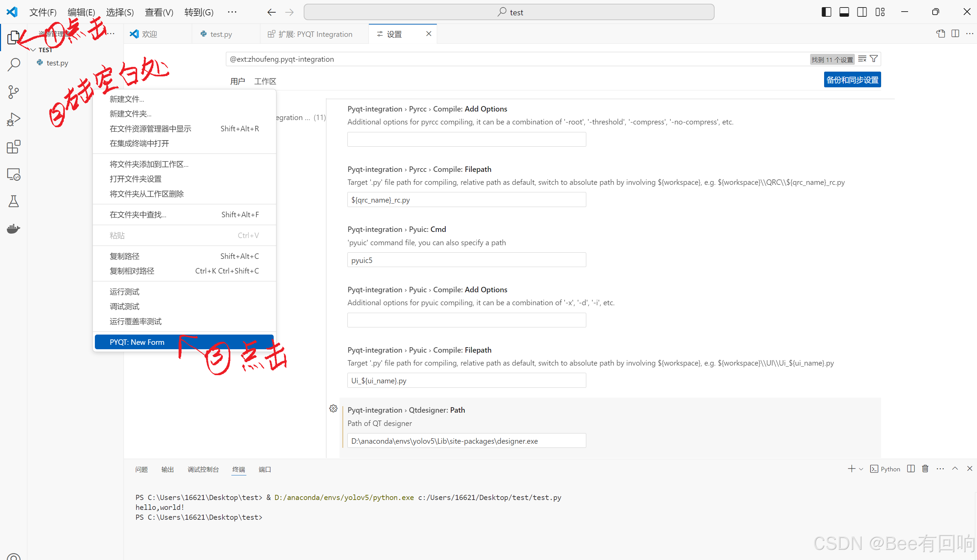Open new terminal launch profile dropdown arrow
This screenshot has height=560, width=977.
pos(861,469)
